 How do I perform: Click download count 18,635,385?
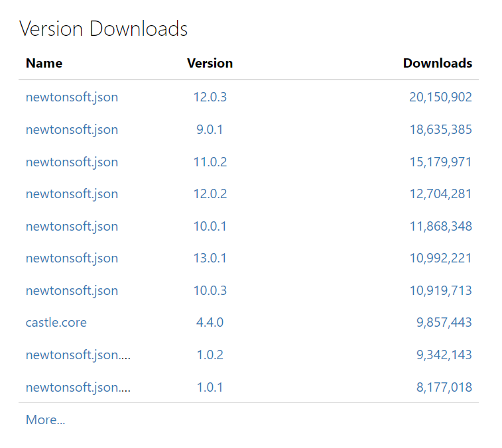[x=440, y=130]
